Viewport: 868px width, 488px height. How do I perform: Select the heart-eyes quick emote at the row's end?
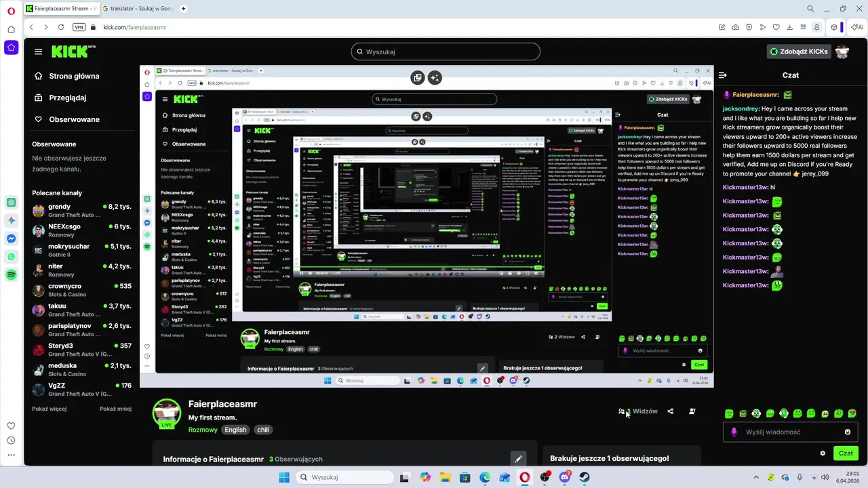point(852,413)
